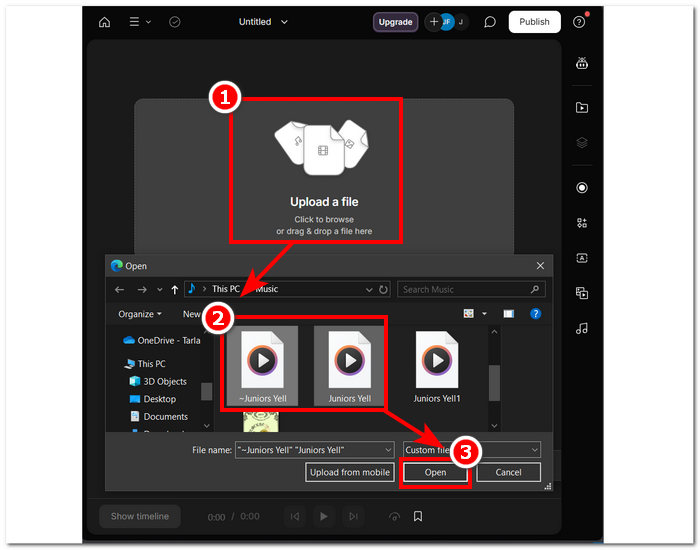Click the play button in player bar
The width and height of the screenshot is (700, 550).
(x=324, y=517)
